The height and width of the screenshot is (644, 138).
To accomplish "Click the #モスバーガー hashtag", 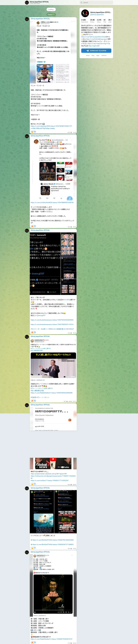I will [x=36, y=329].
